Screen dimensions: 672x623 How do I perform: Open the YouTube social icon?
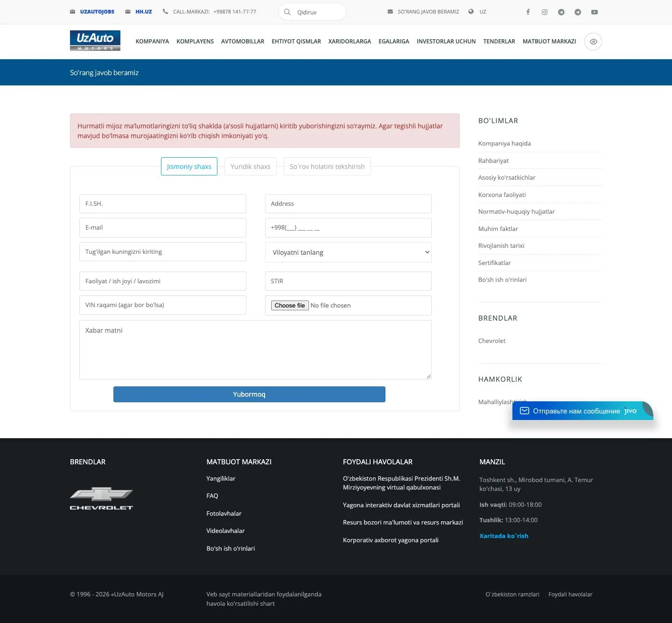pos(595,12)
